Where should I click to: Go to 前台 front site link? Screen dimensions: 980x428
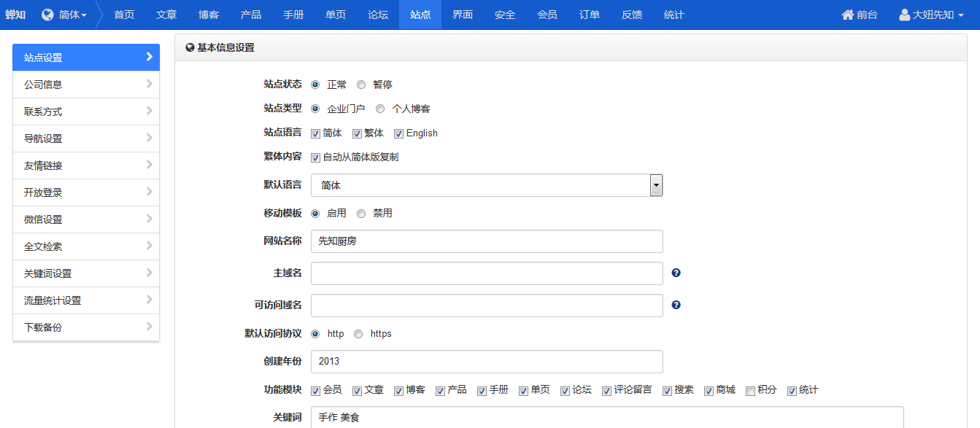pos(860,15)
